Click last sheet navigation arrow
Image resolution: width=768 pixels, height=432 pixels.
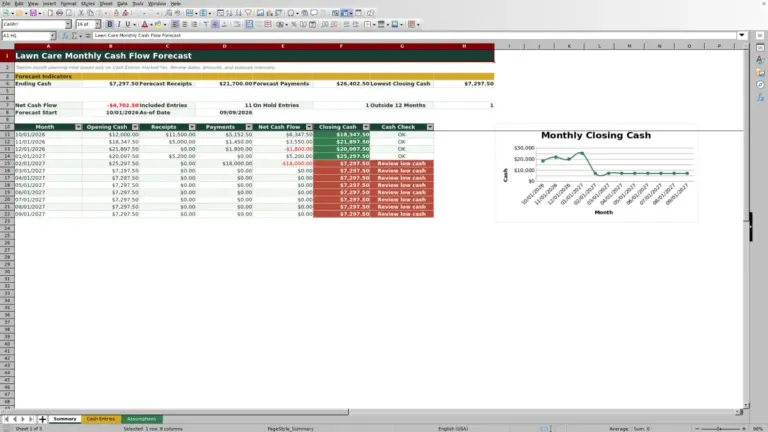point(31,419)
